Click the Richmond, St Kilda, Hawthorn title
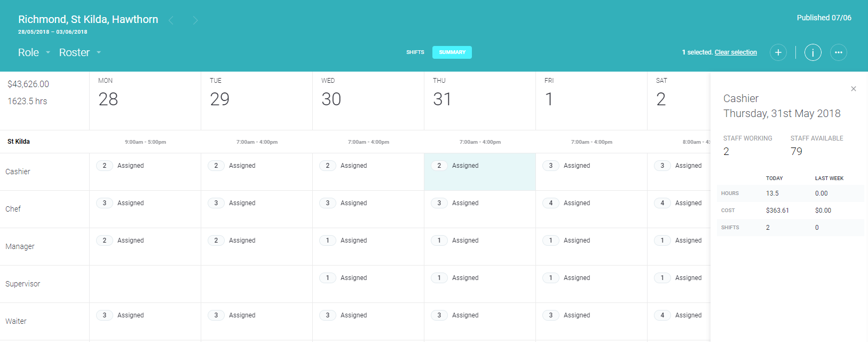 [88, 19]
